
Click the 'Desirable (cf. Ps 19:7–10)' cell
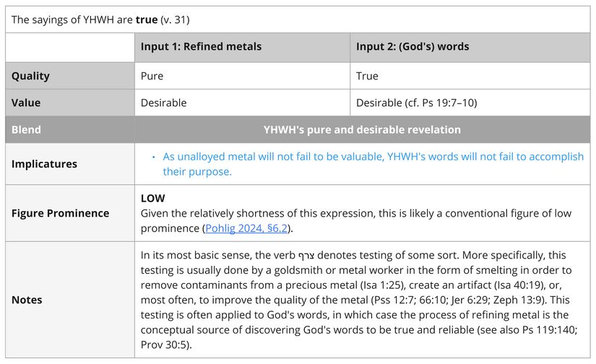(x=416, y=103)
